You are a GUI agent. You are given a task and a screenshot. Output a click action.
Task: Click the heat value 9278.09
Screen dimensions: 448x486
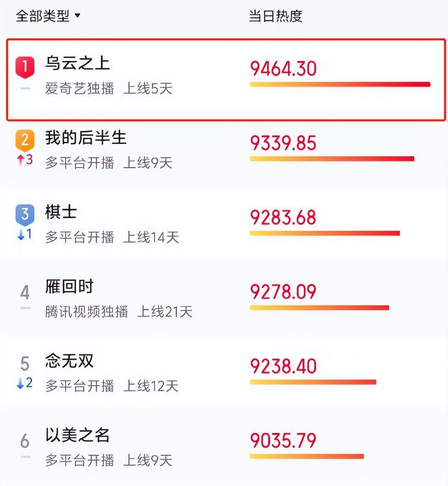pyautogui.click(x=283, y=292)
